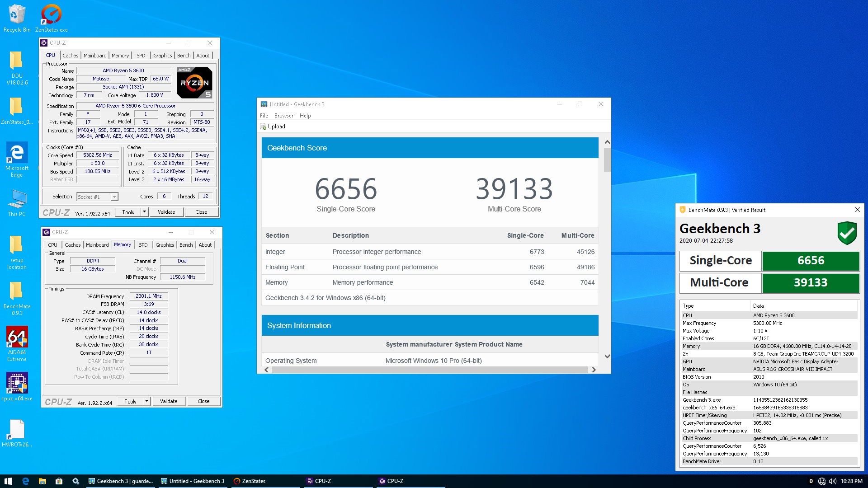Click Close in the top CPU-Z window

[201, 212]
